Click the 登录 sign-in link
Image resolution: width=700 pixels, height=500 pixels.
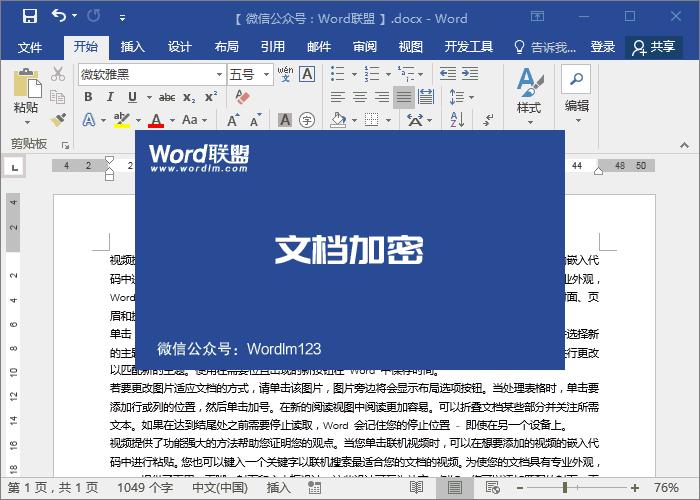coord(603,46)
